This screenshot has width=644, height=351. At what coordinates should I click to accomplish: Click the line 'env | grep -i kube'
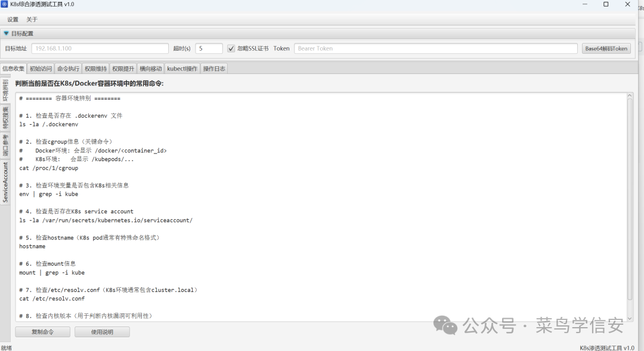pyautogui.click(x=48, y=194)
